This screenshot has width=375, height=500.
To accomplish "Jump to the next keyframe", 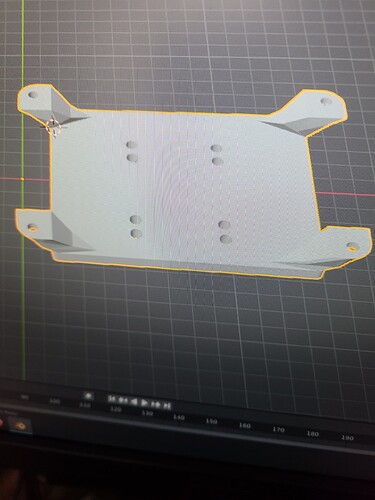I will coord(156,404).
